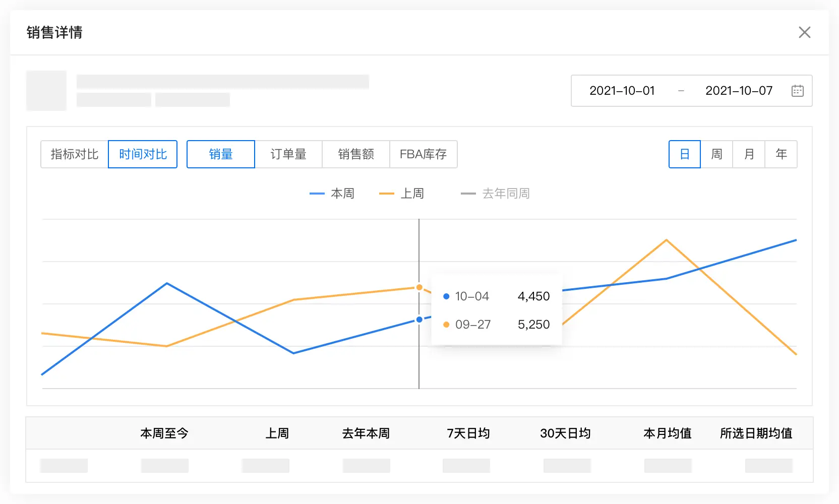Select the 销量 metric tab
Viewport: 839px width, 504px height.
pos(221,154)
